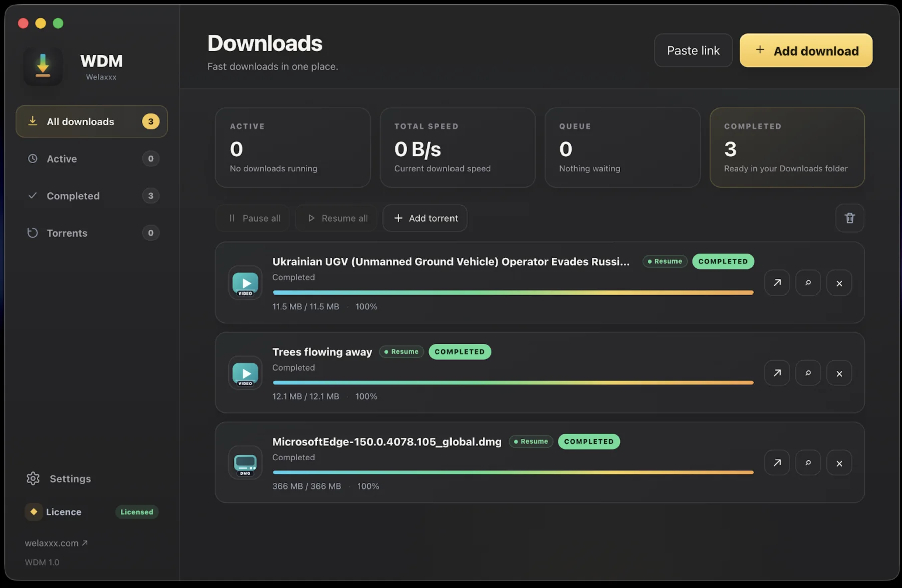Open Settings from the sidebar
Image resolution: width=902 pixels, height=588 pixels.
pos(59,479)
